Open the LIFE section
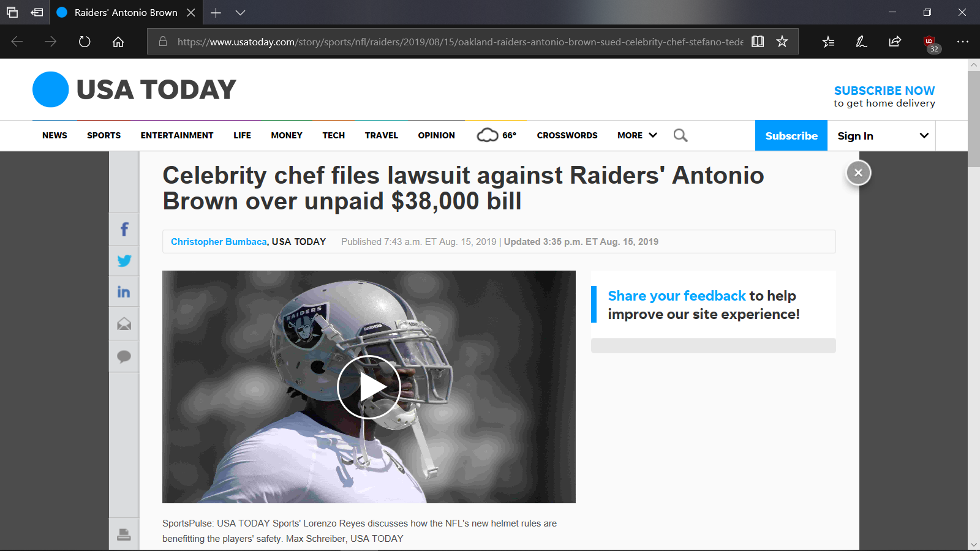This screenshot has width=980, height=551. (242, 135)
